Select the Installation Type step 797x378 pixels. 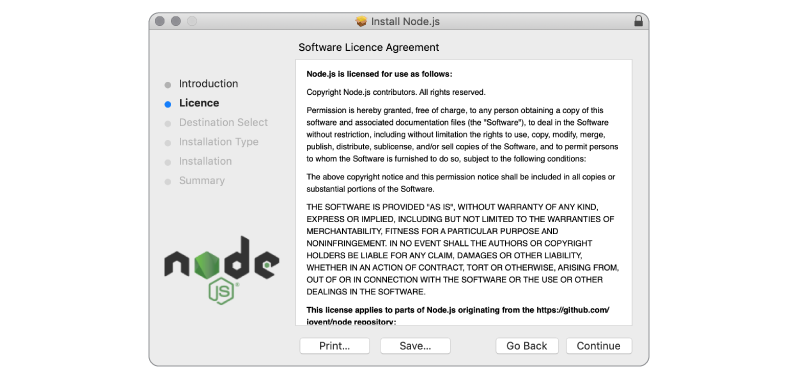[x=219, y=142]
